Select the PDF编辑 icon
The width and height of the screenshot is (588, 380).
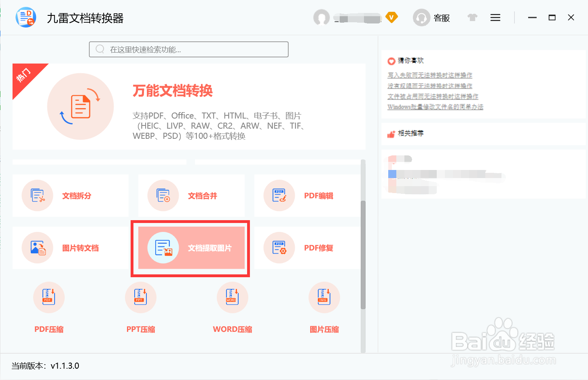click(x=279, y=195)
